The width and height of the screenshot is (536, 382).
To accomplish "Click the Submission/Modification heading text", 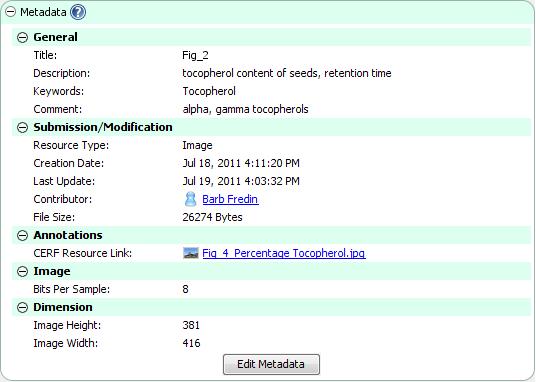I will pyautogui.click(x=103, y=127).
